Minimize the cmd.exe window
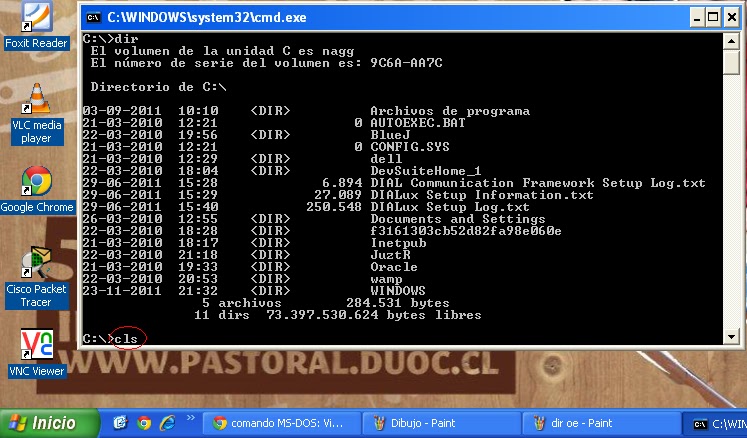747x438 pixels. click(x=697, y=18)
